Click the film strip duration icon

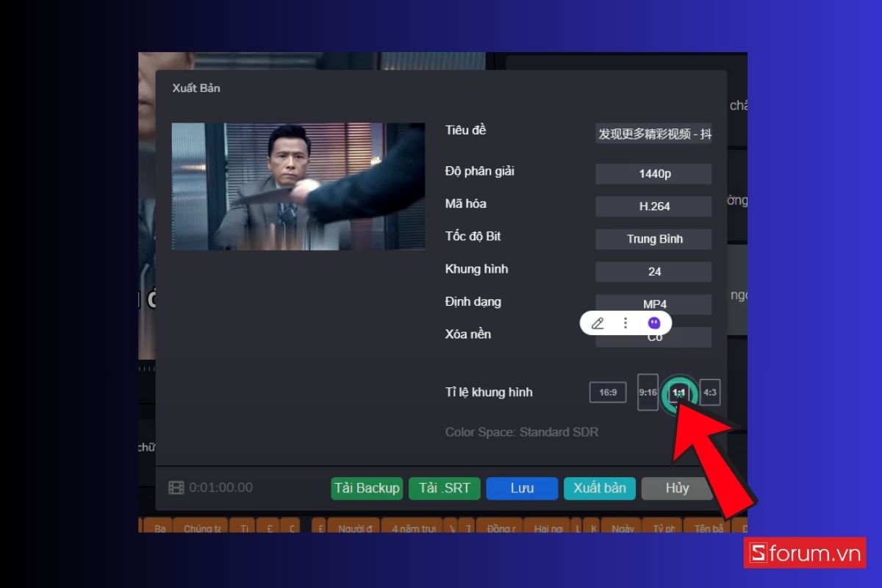coord(176,488)
